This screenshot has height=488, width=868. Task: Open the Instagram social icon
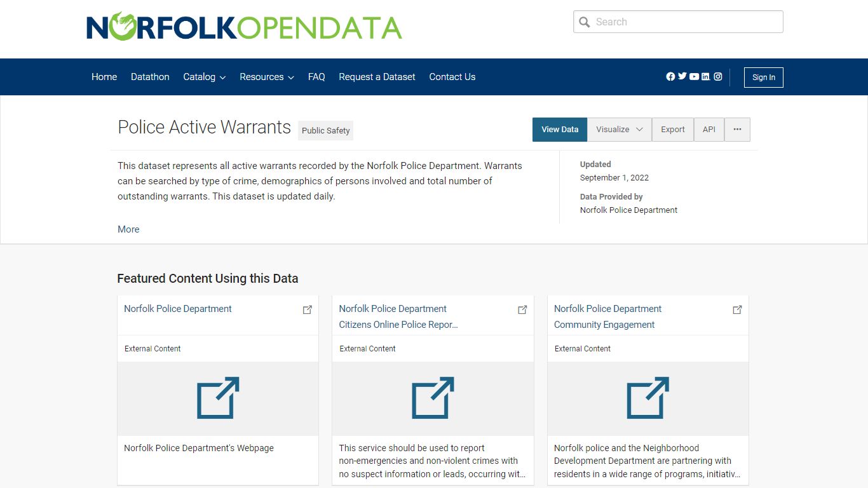[x=718, y=76]
